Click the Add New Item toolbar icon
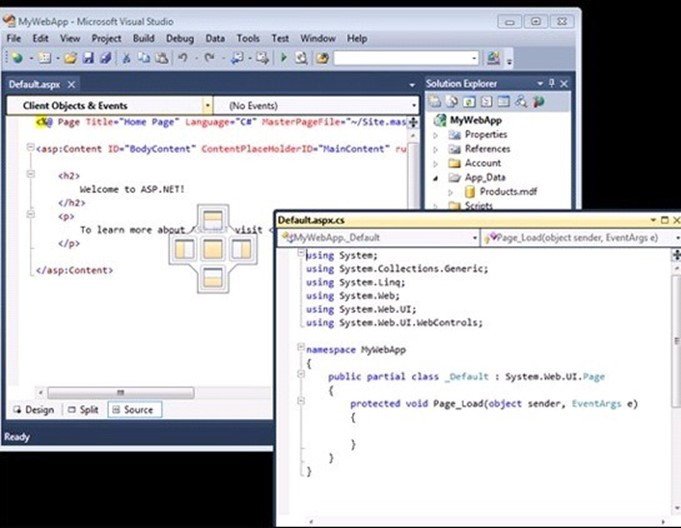 pos(45,58)
